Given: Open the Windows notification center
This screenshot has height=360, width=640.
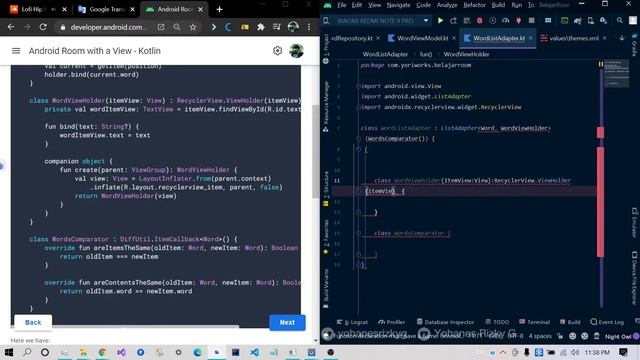Looking at the screenshot, I should point(623,352).
